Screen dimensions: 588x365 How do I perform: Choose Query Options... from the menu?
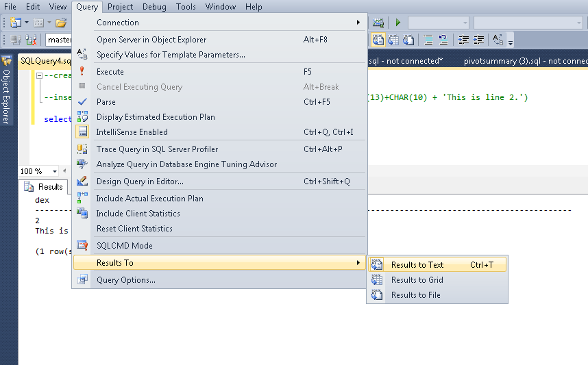125,280
